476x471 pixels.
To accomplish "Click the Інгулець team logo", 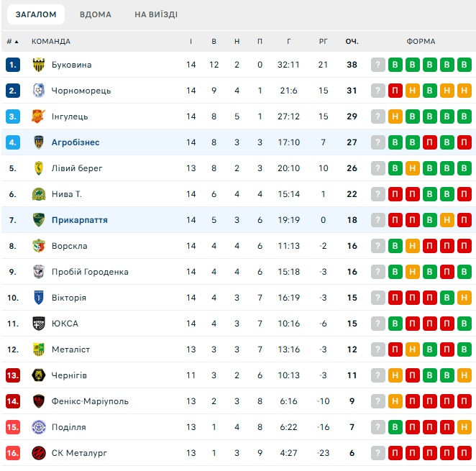I will click(x=39, y=116).
